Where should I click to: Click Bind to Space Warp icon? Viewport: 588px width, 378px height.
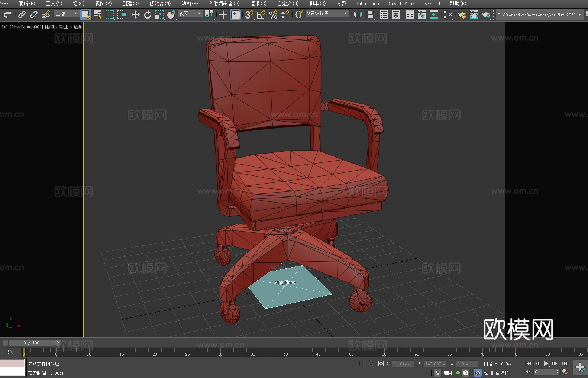pyautogui.click(x=46, y=14)
